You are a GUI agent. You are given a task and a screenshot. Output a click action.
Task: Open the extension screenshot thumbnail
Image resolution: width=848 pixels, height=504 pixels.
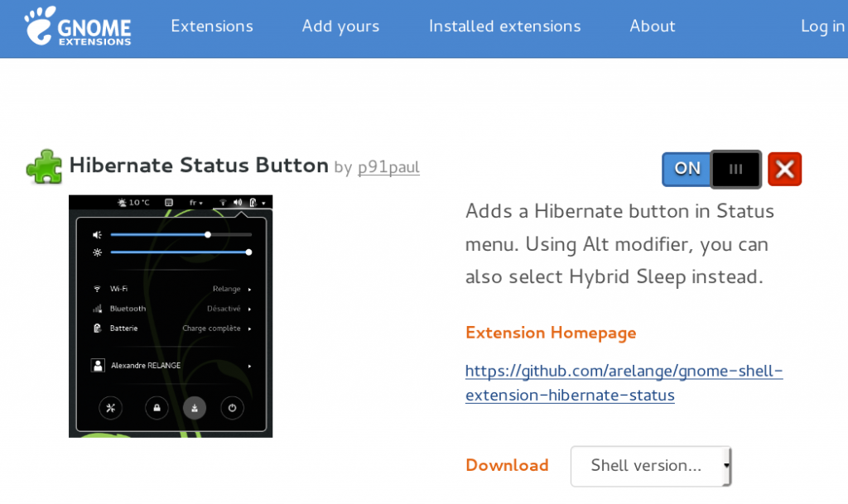pyautogui.click(x=171, y=316)
